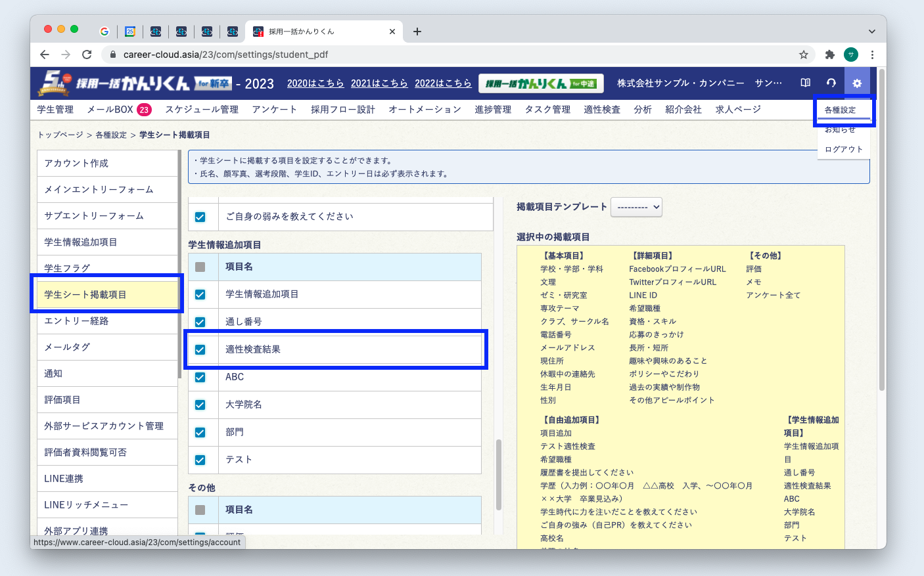The image size is (924, 576).
Task: Toggle the ABC checkbox
Action: pyautogui.click(x=200, y=377)
